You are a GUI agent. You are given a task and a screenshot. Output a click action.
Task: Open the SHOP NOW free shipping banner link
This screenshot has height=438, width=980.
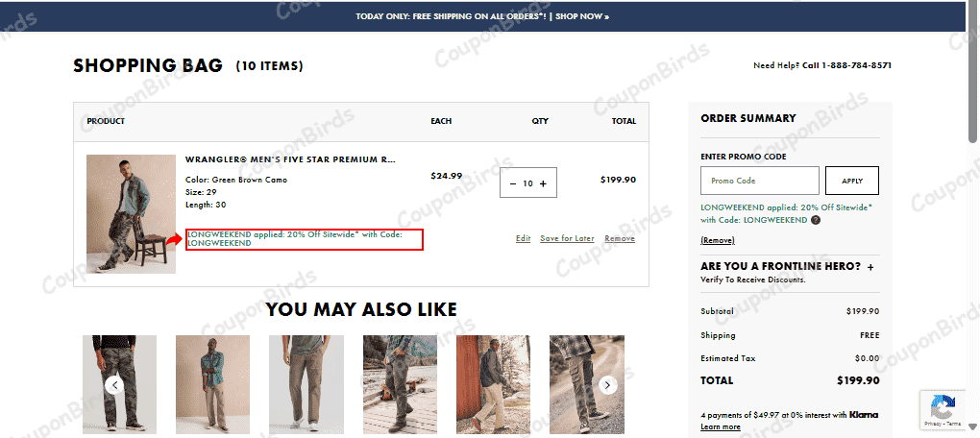tap(582, 16)
